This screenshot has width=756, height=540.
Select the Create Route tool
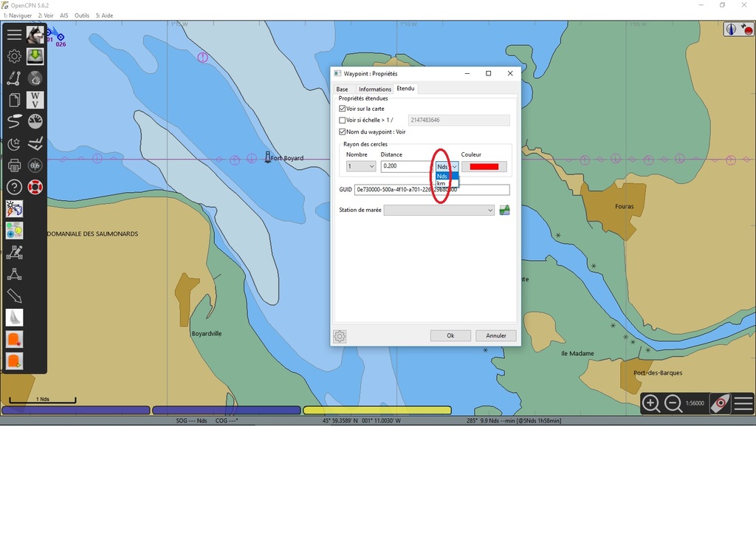click(14, 78)
